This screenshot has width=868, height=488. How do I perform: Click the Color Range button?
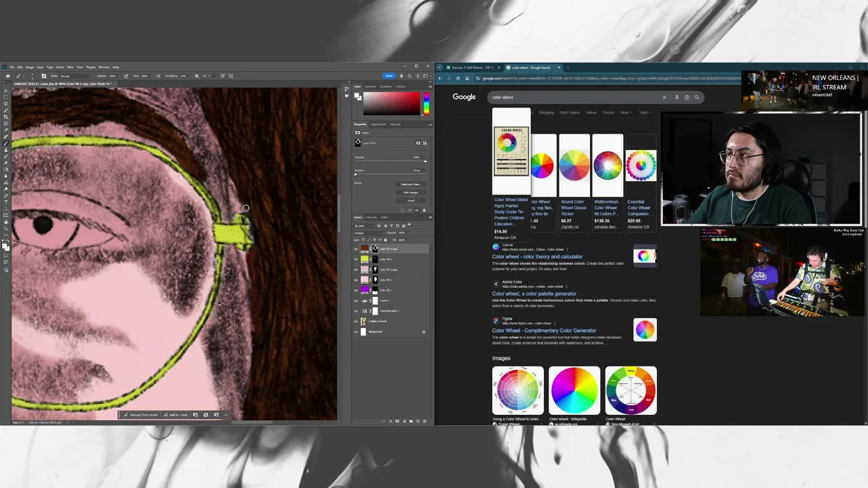411,192
